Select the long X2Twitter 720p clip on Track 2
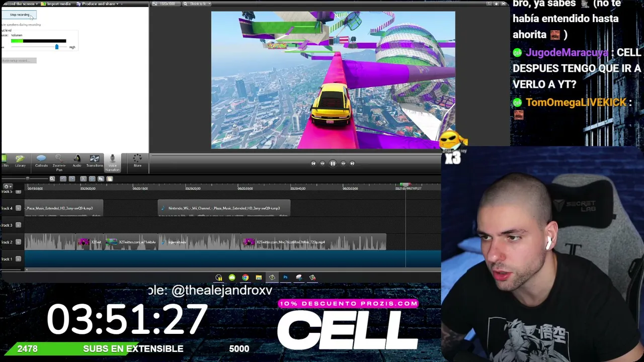 pyautogui.click(x=313, y=242)
